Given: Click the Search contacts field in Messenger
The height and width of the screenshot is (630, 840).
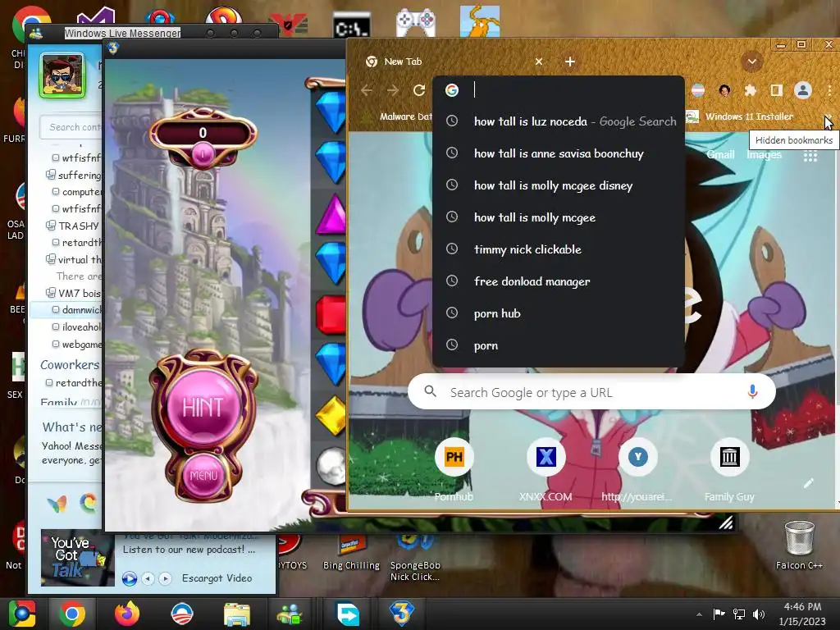Looking at the screenshot, I should coord(71,127).
